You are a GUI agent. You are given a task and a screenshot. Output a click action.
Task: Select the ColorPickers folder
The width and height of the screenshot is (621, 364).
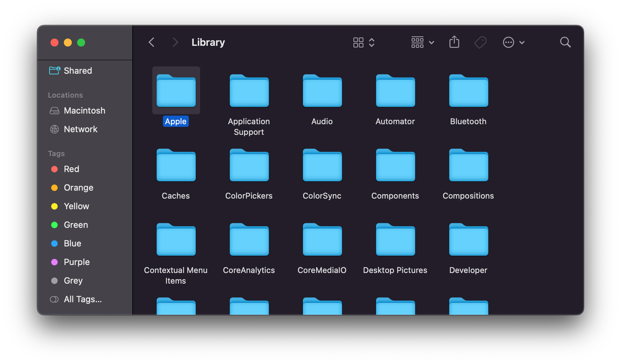[x=249, y=165]
